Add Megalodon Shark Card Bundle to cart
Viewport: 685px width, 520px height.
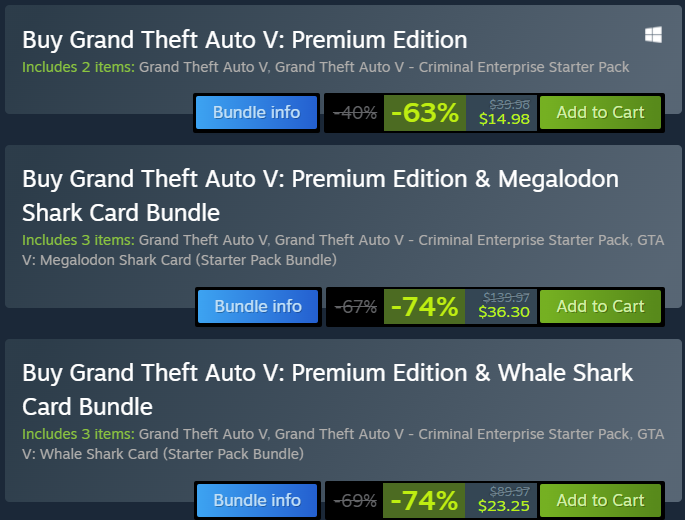[600, 307]
